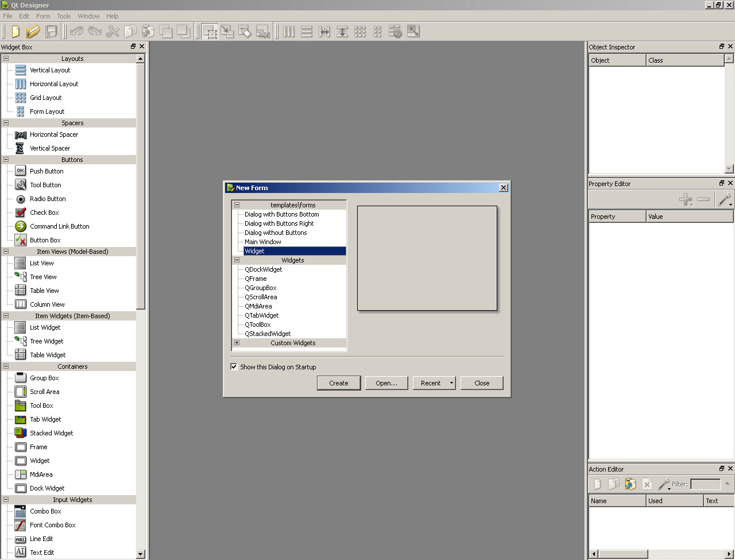Open the Tools menu

(x=64, y=16)
